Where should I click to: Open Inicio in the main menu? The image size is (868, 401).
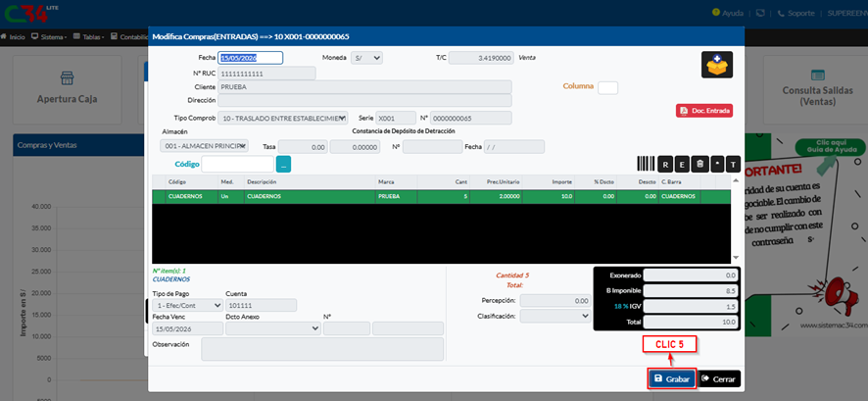coord(13,36)
